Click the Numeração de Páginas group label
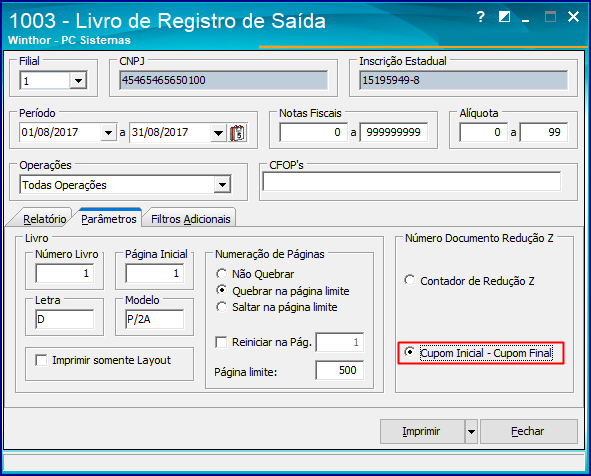The image size is (591, 476). click(269, 254)
